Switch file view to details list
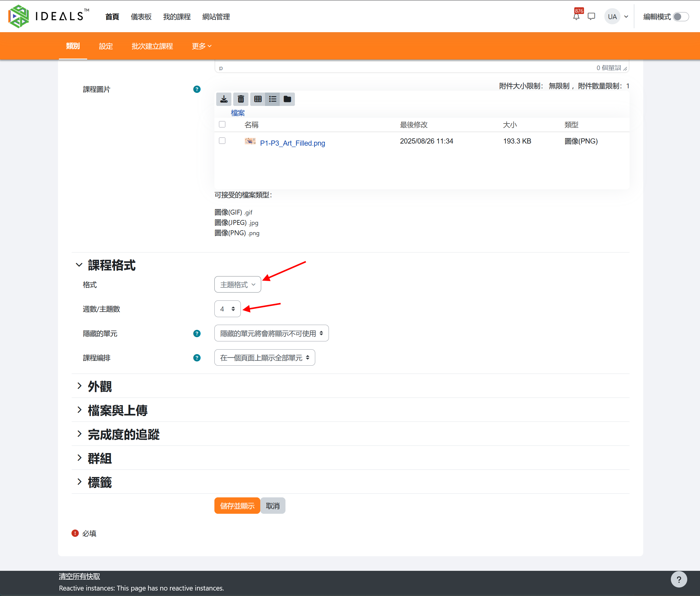The image size is (700, 596). click(273, 99)
